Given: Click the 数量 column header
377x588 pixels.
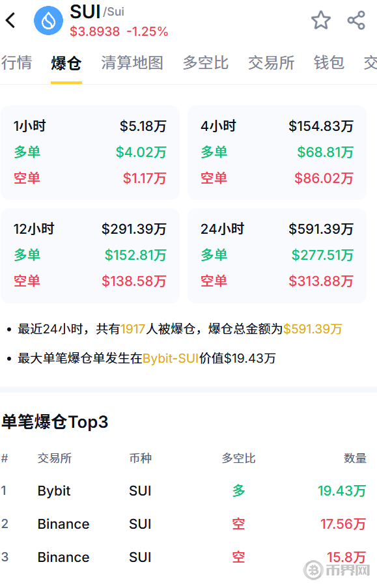Looking at the screenshot, I should click(x=355, y=458).
